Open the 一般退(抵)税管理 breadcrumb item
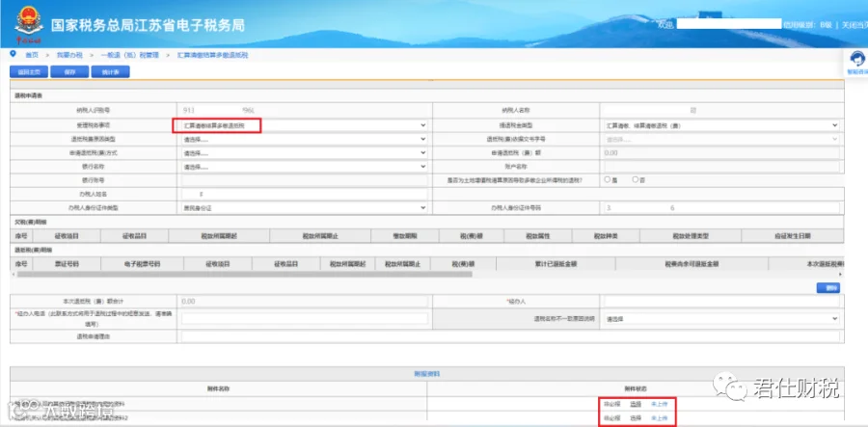The width and height of the screenshot is (868, 427). [x=129, y=55]
